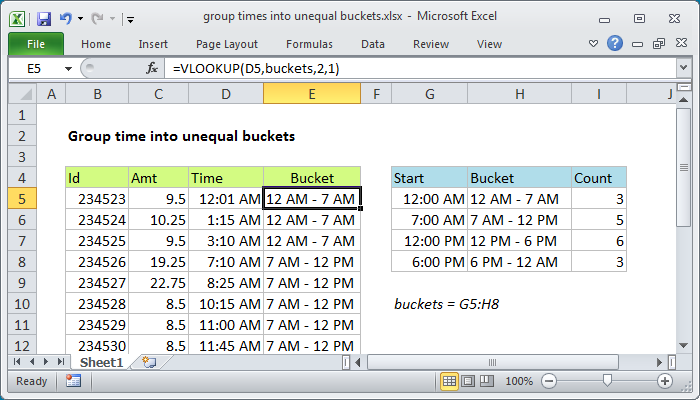Open Customize Quick Access Toolbar dropdown

(x=130, y=19)
